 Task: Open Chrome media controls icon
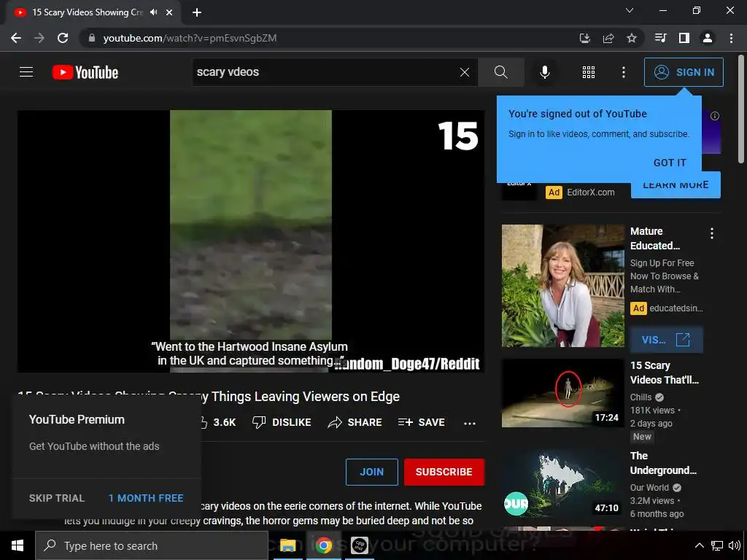(660, 38)
